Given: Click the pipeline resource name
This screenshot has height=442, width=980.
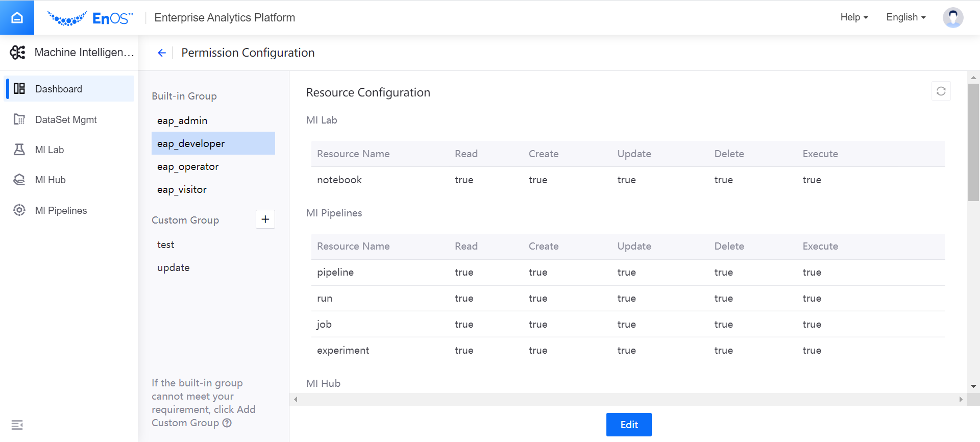Looking at the screenshot, I should coord(335,273).
